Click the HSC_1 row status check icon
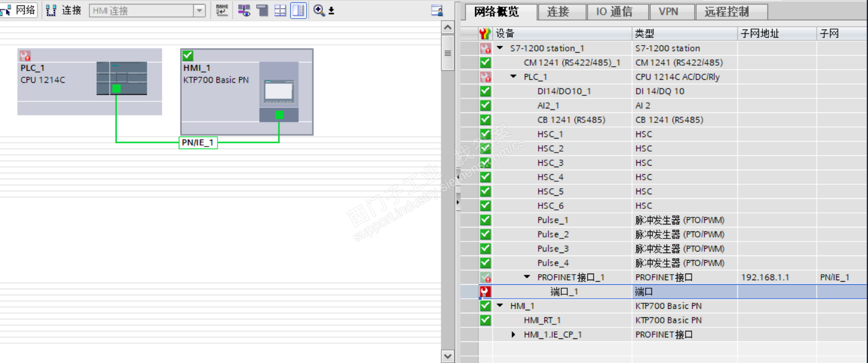 point(485,134)
